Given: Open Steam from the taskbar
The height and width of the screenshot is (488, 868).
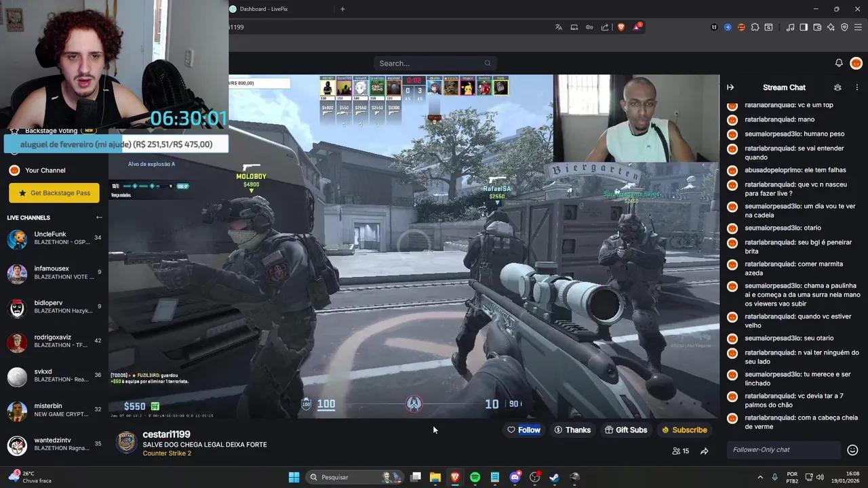Looking at the screenshot, I should 554,477.
